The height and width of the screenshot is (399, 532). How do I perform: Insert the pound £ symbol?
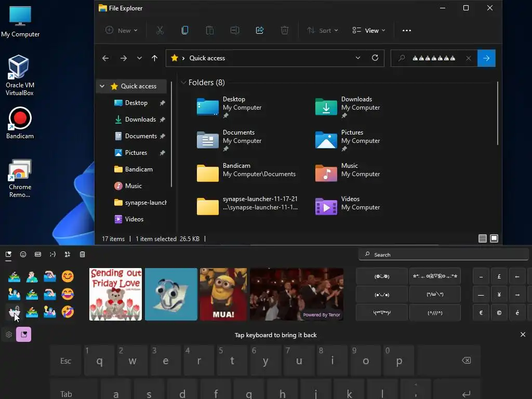[x=499, y=276]
